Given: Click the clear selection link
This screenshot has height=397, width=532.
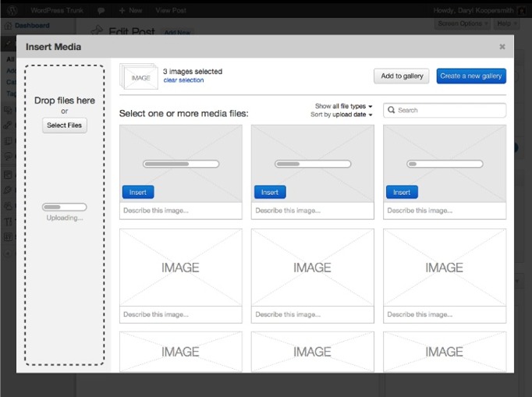Looking at the screenshot, I should tap(183, 80).
